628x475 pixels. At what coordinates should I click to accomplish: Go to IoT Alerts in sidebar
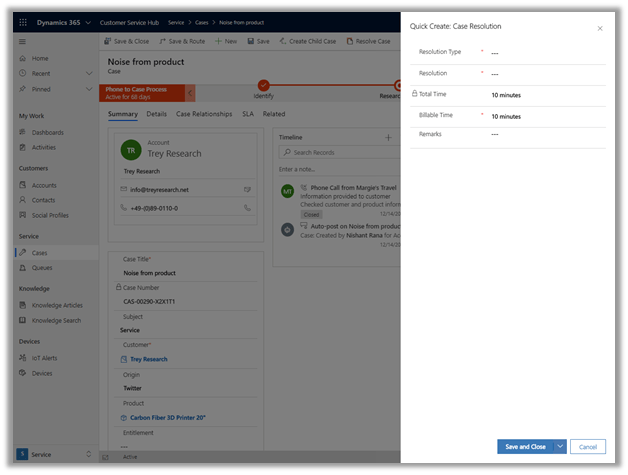coord(46,357)
